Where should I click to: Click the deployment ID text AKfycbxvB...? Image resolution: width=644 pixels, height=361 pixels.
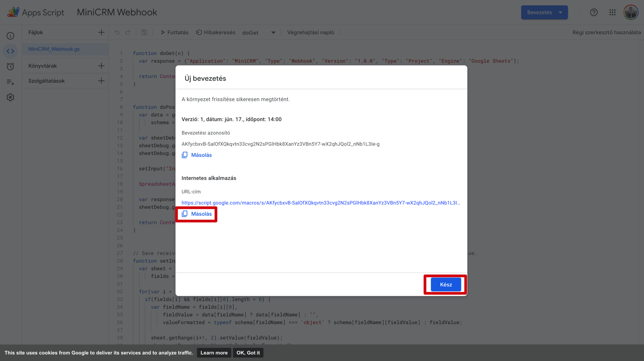(x=280, y=144)
